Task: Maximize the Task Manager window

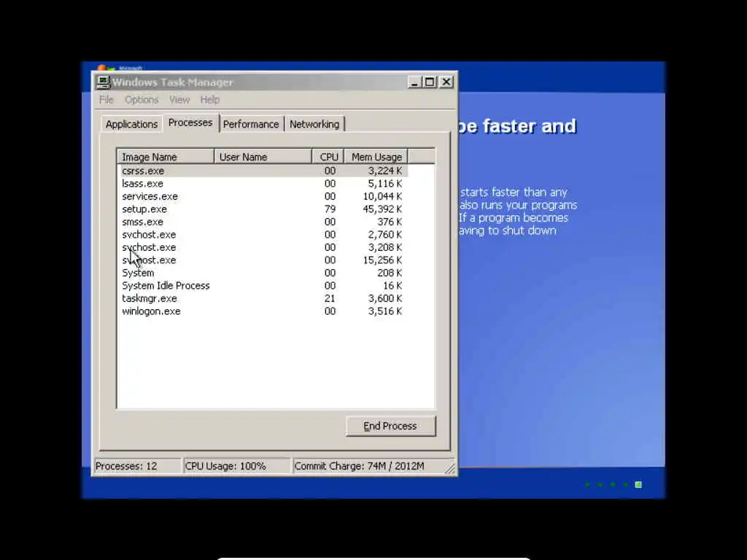Action: (430, 82)
